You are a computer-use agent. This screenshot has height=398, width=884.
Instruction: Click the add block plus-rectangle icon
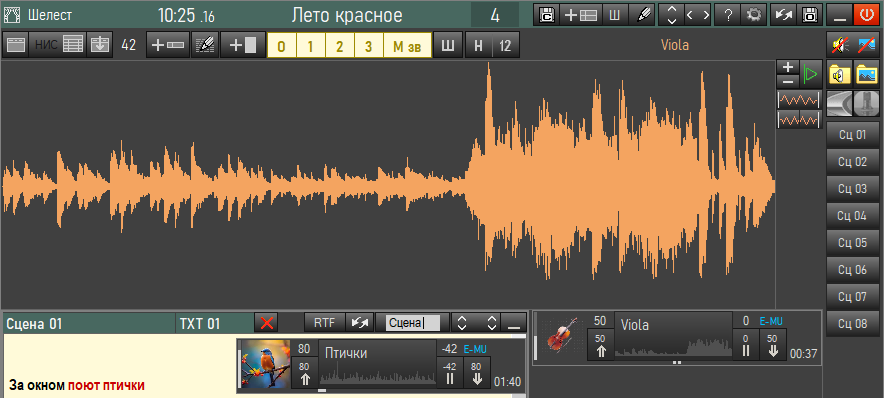pos(242,45)
